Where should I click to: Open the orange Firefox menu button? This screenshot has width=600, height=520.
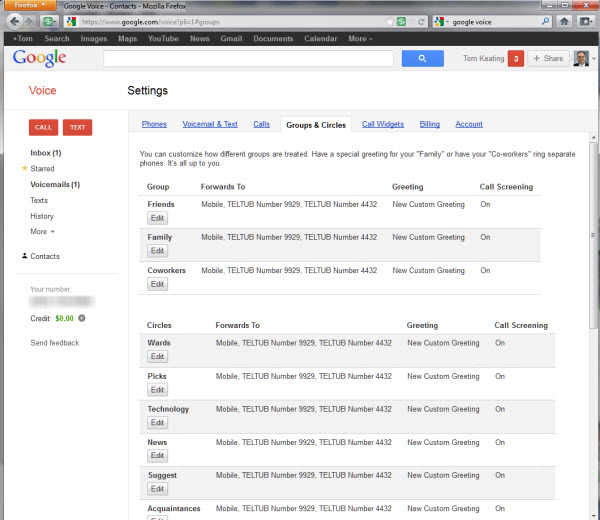point(28,5)
